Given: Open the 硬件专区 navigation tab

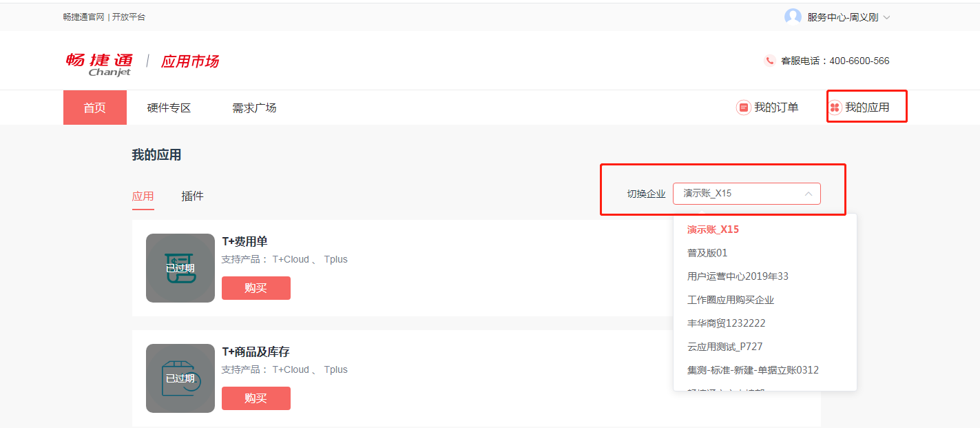Looking at the screenshot, I should coord(169,108).
